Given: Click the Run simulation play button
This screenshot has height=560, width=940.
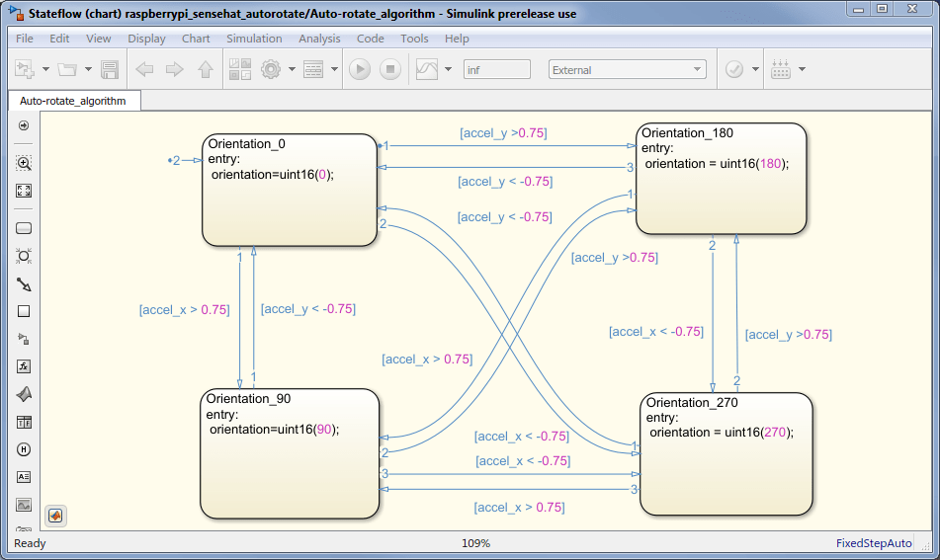Looking at the screenshot, I should pos(360,69).
